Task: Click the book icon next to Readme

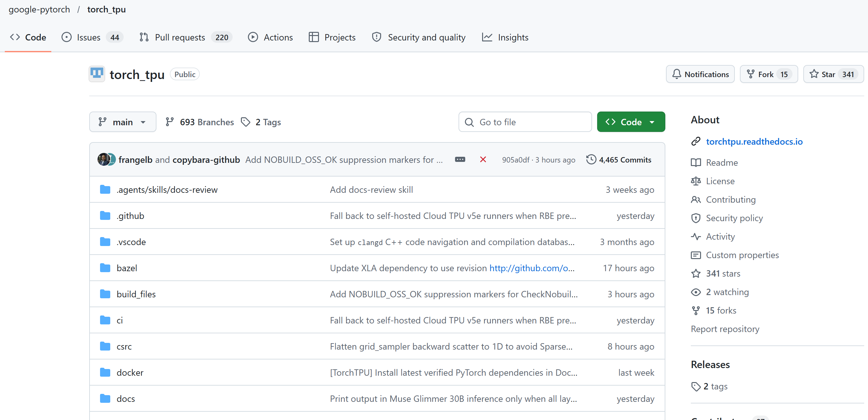Action: point(696,163)
